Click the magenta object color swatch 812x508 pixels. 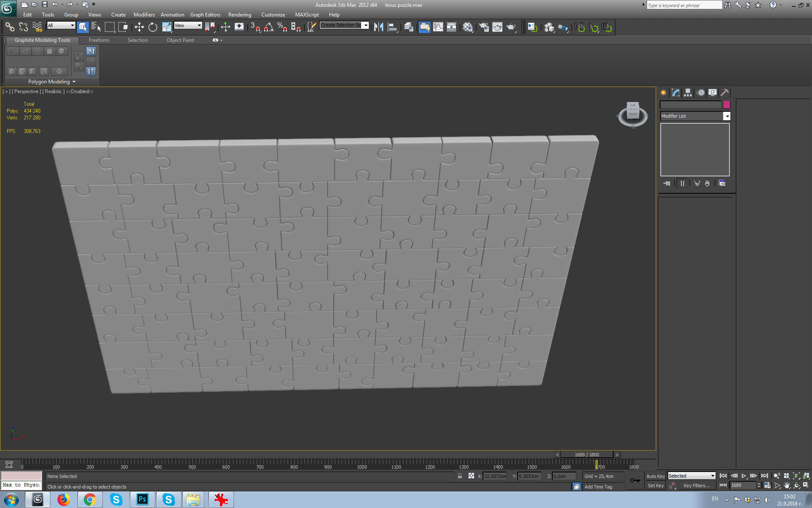727,105
